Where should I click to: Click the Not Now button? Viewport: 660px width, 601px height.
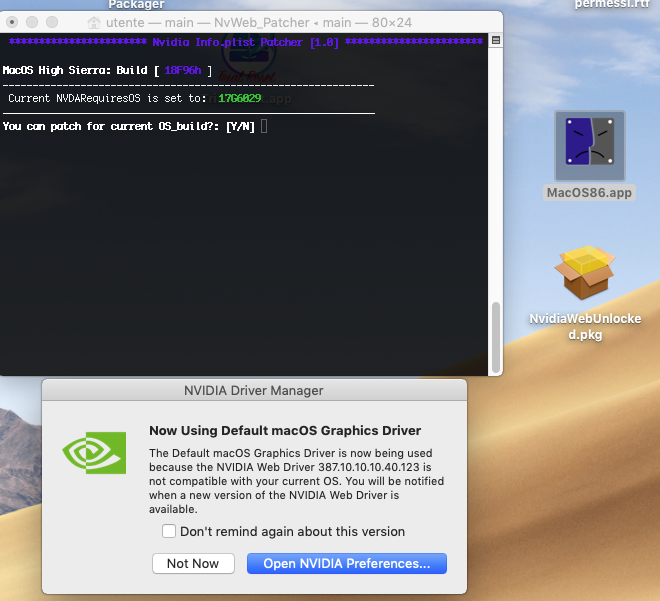click(x=193, y=563)
